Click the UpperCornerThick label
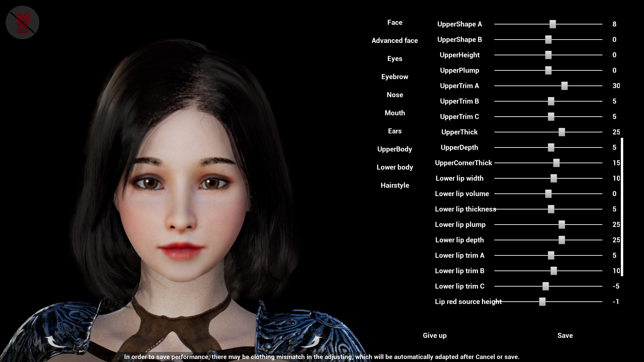This screenshot has width=644, height=362. 464,163
